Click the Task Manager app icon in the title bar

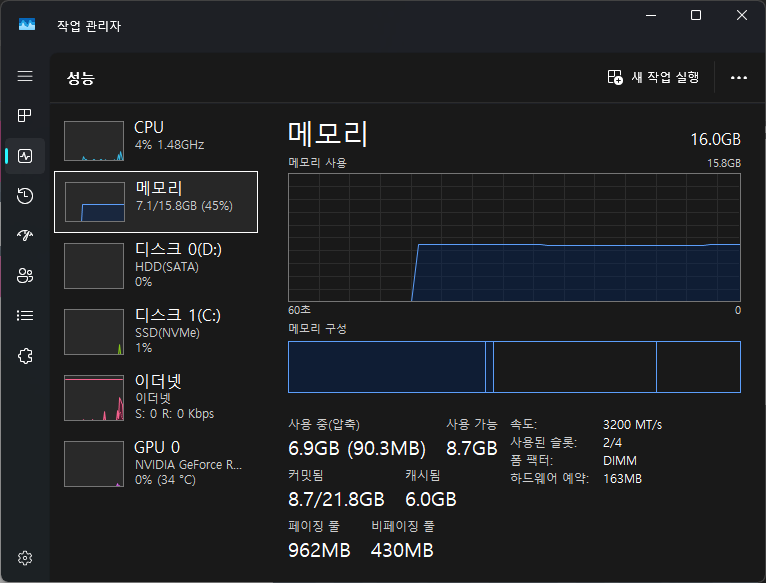[27, 26]
